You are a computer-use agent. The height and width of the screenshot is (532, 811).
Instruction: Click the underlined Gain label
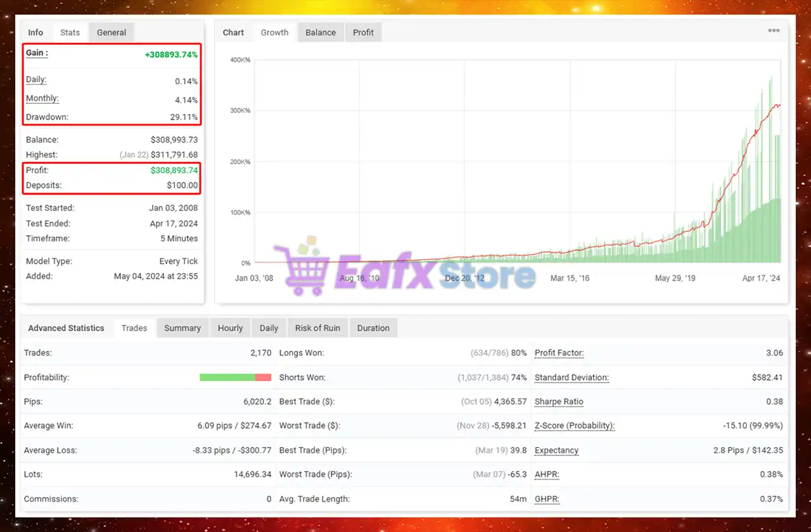click(37, 53)
